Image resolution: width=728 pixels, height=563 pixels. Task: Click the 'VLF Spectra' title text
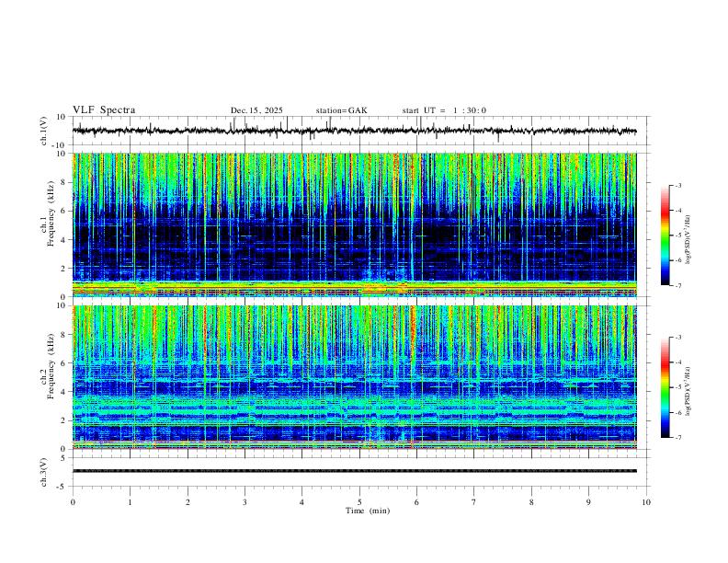104,110
